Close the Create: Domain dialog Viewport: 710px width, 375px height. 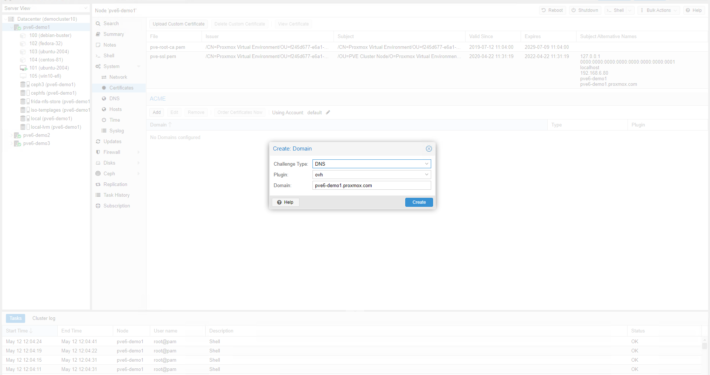(x=428, y=149)
